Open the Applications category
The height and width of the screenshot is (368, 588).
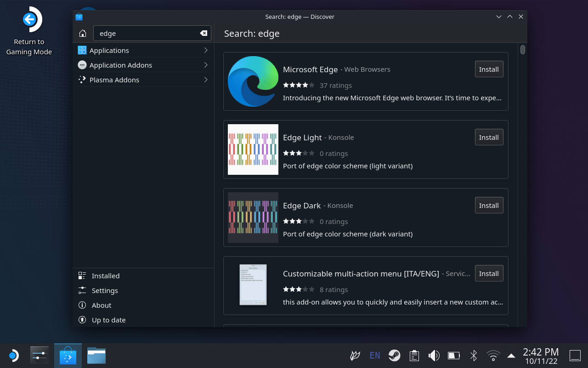point(143,50)
